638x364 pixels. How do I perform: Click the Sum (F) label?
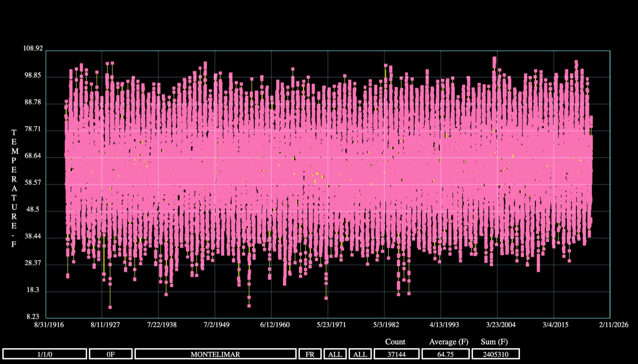(494, 342)
